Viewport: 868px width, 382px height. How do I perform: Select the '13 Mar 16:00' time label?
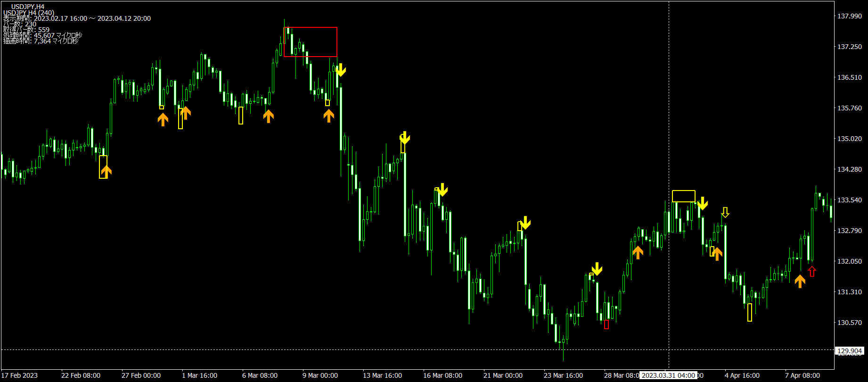(382, 375)
